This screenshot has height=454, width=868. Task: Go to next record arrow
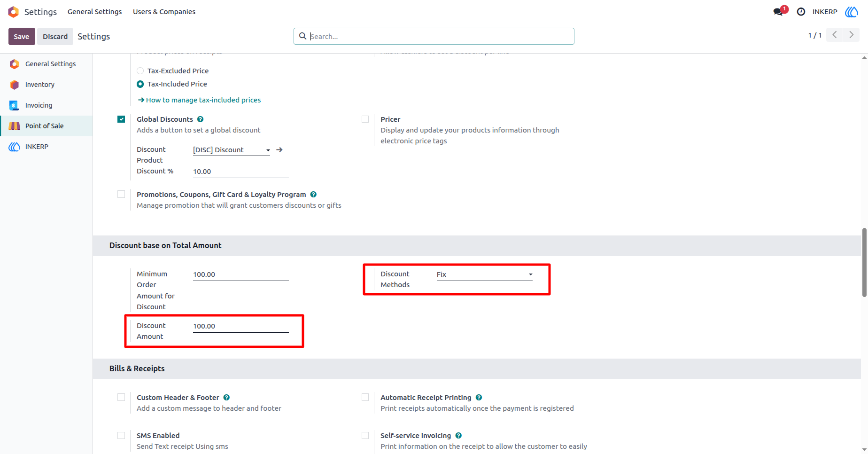(x=851, y=35)
